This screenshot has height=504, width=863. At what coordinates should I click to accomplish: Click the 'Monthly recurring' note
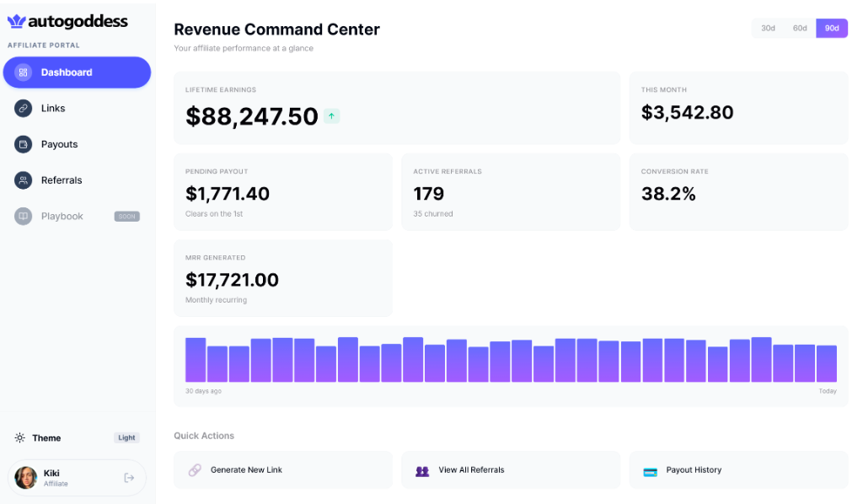pos(217,300)
